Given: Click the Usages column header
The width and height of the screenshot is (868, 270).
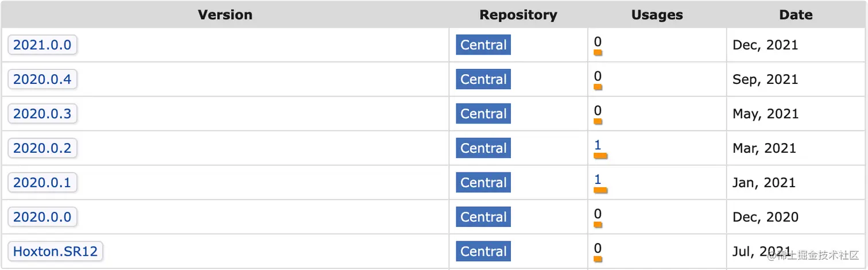Looking at the screenshot, I should [657, 15].
